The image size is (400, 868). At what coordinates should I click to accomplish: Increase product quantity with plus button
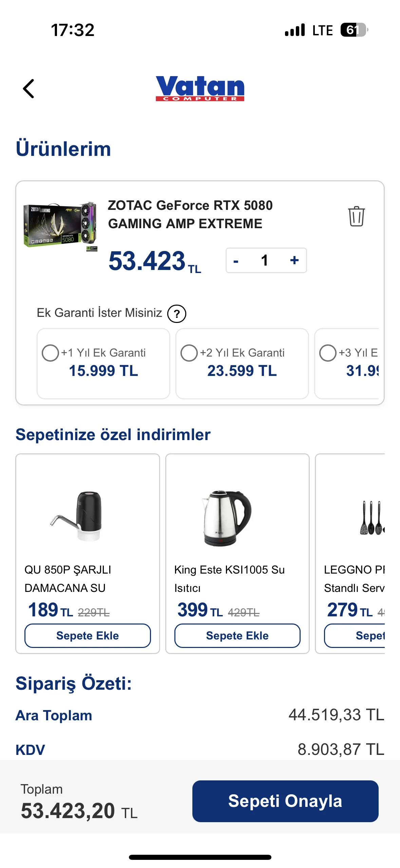click(x=294, y=260)
